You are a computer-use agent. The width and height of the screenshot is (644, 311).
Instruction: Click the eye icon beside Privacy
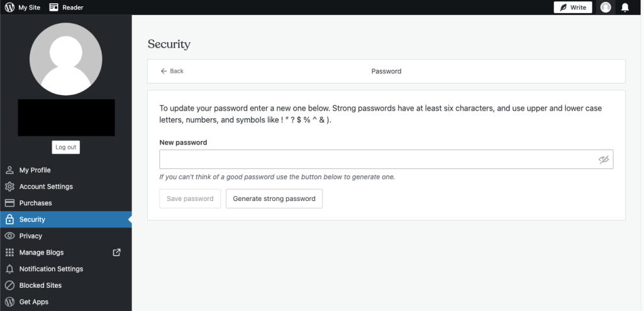pyautogui.click(x=9, y=236)
